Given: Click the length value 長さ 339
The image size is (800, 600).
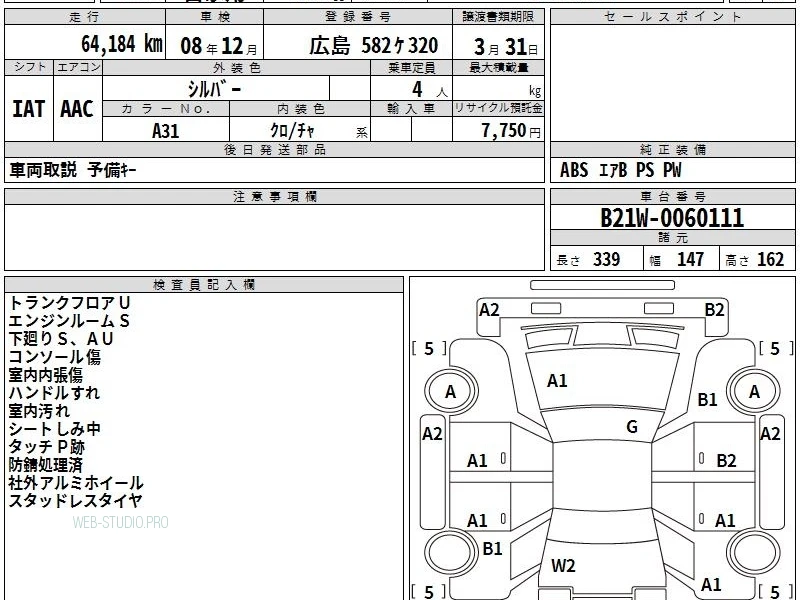Looking at the screenshot, I should 588,259.
